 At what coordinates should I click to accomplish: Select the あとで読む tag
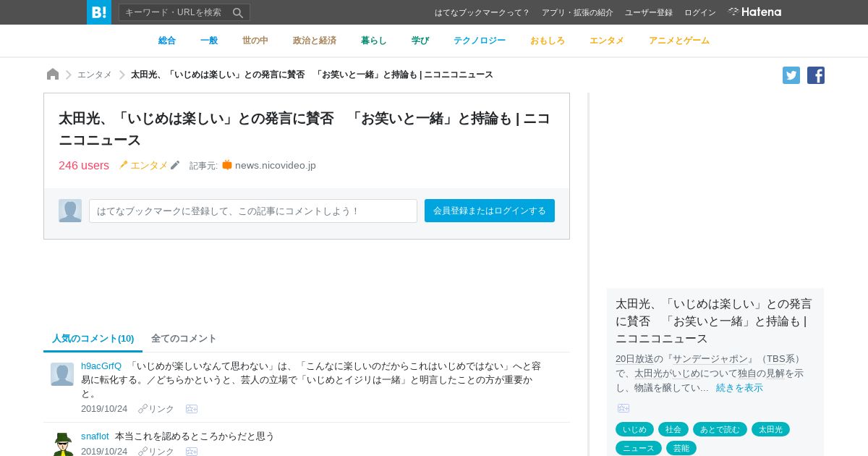click(x=720, y=429)
